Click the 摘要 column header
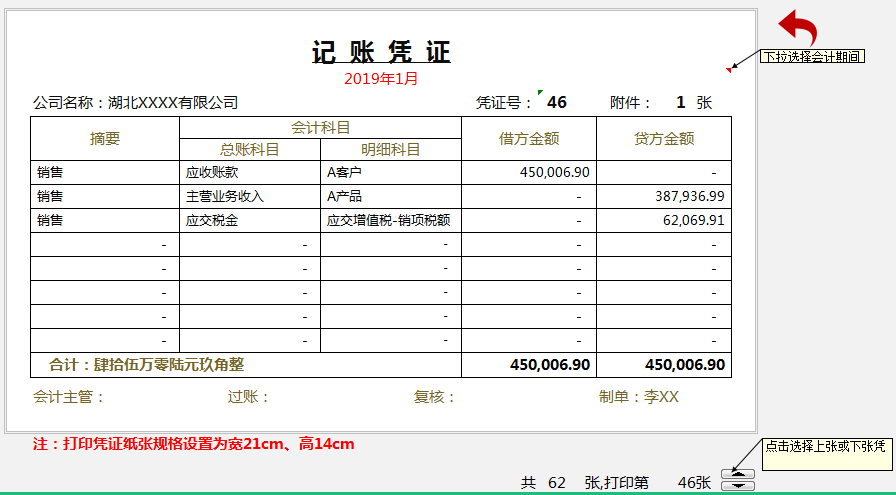Screen dimensions: 896x495 pos(105,138)
